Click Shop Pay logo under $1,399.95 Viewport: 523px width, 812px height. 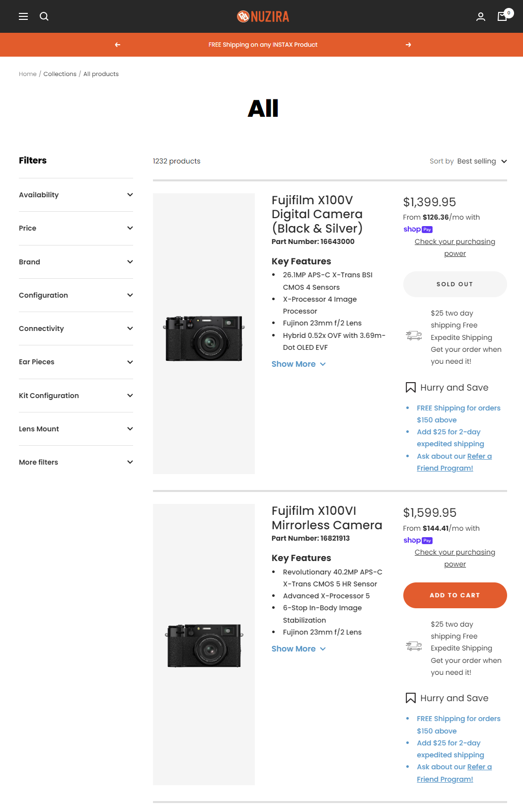click(418, 229)
